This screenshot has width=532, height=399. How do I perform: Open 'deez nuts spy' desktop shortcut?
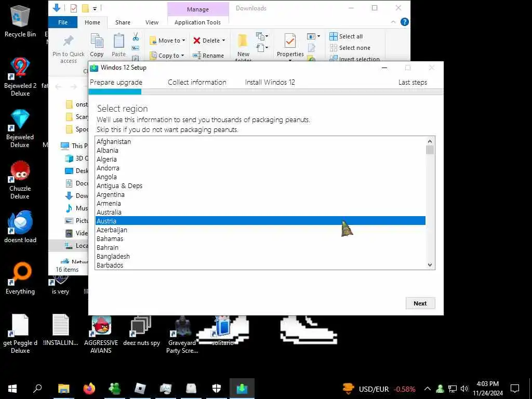[141, 330]
